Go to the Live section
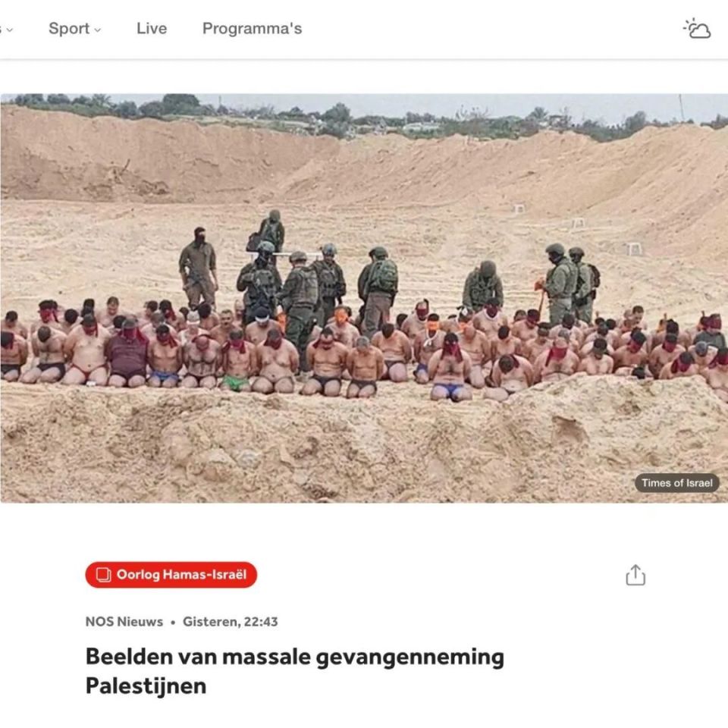 tap(152, 28)
